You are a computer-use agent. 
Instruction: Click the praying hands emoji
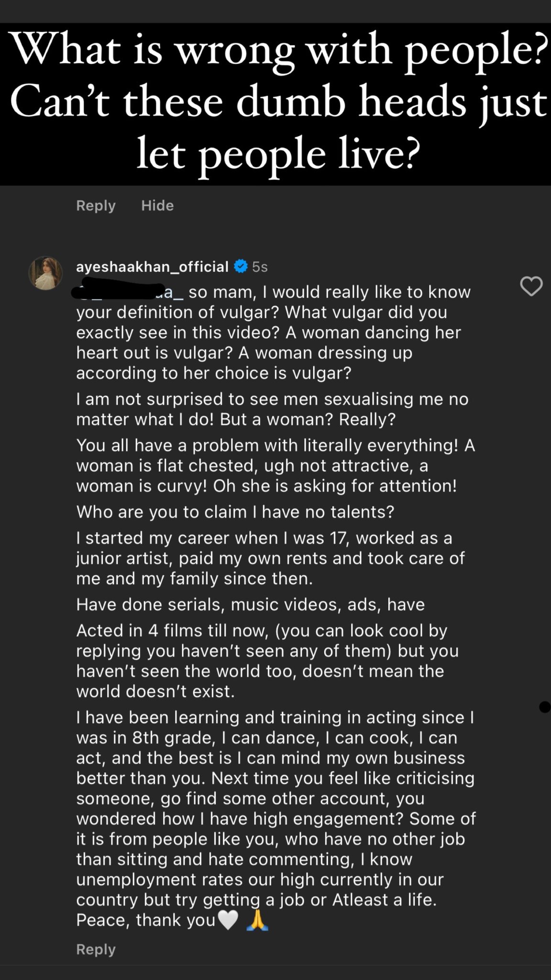tap(257, 920)
